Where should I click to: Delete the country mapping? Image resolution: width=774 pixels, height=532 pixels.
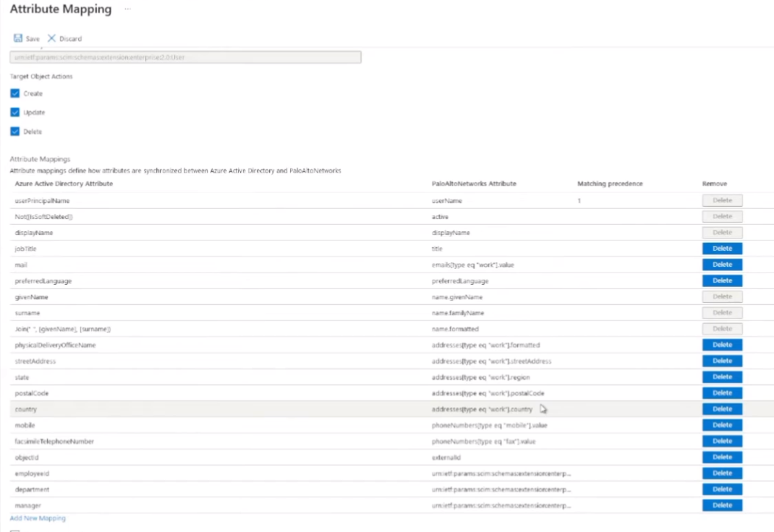coord(722,408)
